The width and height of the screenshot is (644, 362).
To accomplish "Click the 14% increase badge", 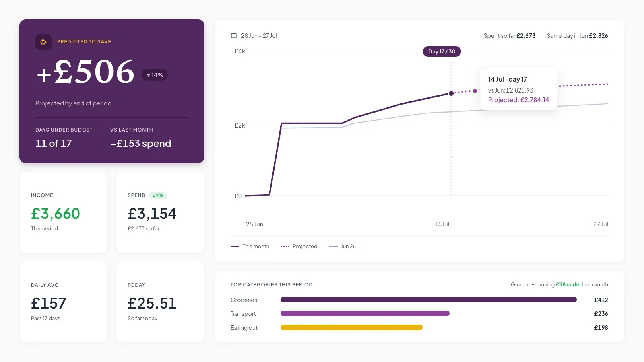I will click(x=155, y=75).
